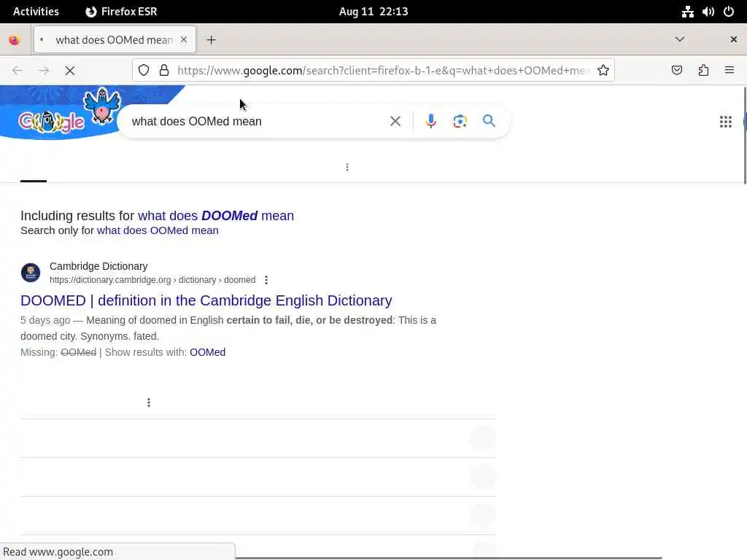This screenshot has width=747, height=560.
Task: Open pinned Firefox view tab
Action: 15,40
